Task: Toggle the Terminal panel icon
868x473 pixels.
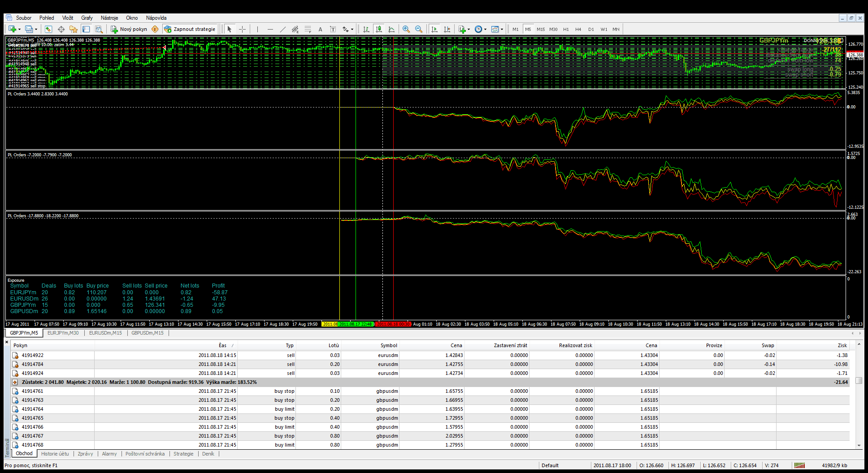Action: (x=86, y=29)
